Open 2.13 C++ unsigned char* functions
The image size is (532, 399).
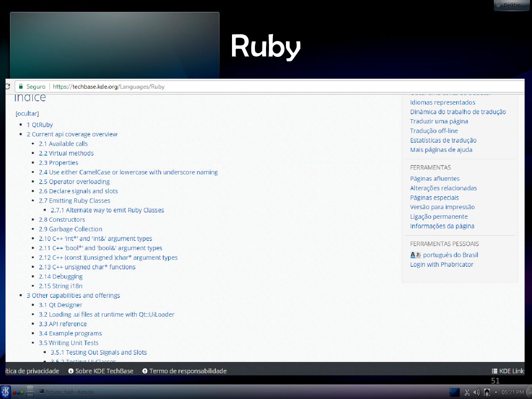[87, 267]
